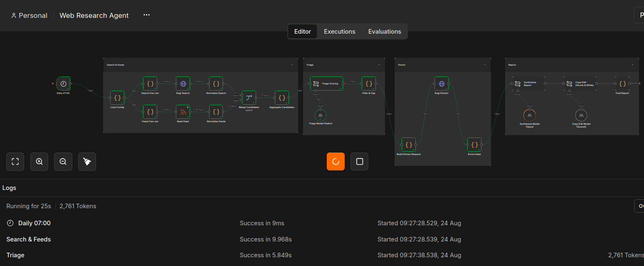Select the Search Fan-out code node
The height and width of the screenshot is (266, 644).
[x=150, y=84]
